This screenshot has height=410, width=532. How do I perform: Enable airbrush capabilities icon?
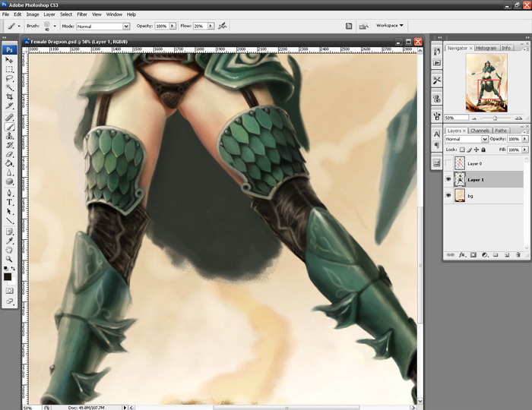(x=223, y=26)
